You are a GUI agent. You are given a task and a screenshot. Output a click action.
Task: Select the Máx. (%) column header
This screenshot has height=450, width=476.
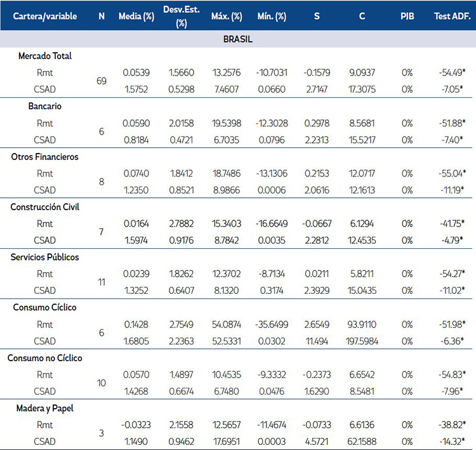coord(226,17)
